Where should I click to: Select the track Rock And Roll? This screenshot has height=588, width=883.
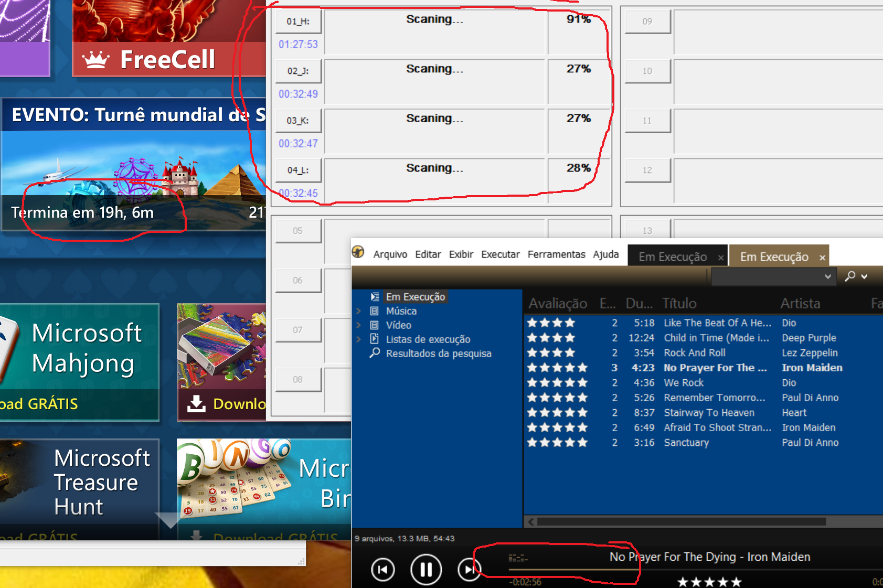pos(695,353)
